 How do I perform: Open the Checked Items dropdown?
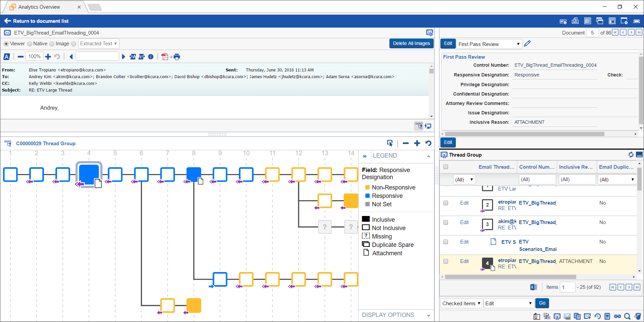click(461, 303)
